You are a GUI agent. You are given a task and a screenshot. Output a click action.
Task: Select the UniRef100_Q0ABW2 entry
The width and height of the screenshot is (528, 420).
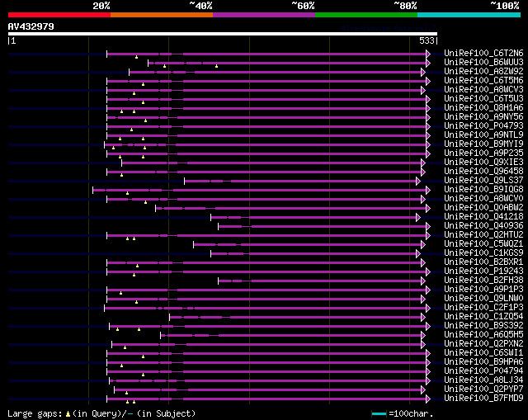pos(483,208)
